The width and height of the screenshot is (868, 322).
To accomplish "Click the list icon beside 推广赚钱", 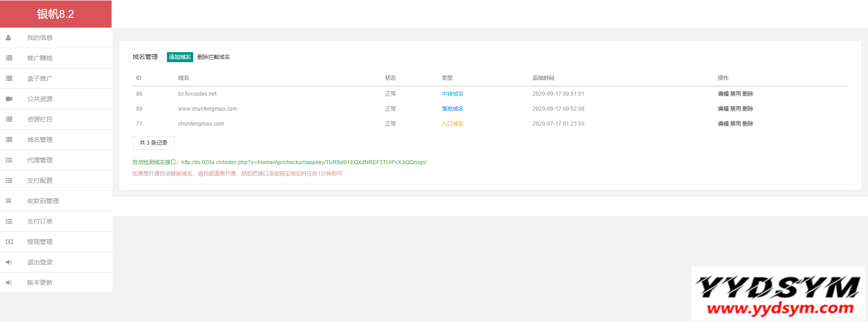I will tap(9, 58).
